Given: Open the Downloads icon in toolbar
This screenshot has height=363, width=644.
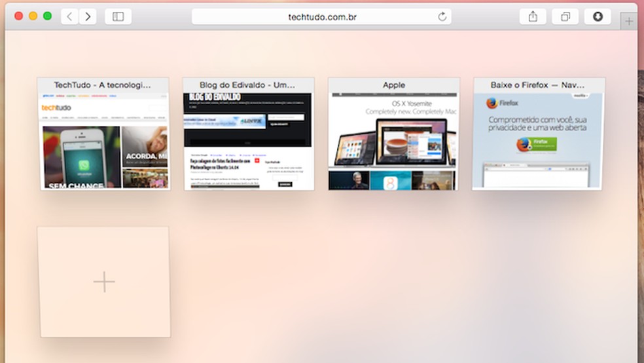Looking at the screenshot, I should pos(598,16).
